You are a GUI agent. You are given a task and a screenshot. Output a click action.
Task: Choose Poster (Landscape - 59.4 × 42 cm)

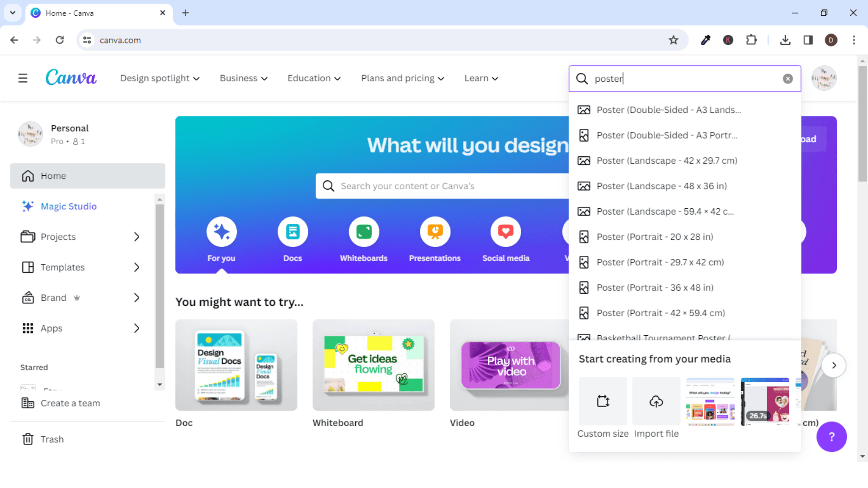pyautogui.click(x=684, y=211)
